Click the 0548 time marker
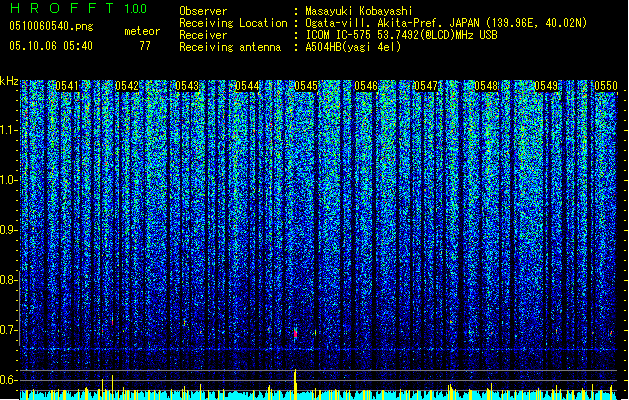629x400 pixels. coord(486,86)
